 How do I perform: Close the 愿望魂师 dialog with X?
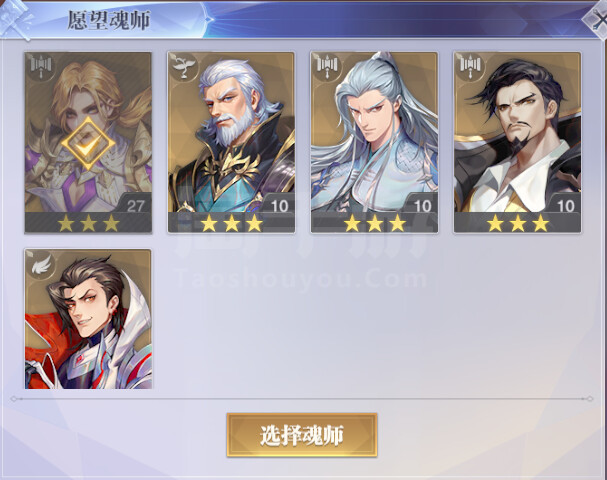597,19
